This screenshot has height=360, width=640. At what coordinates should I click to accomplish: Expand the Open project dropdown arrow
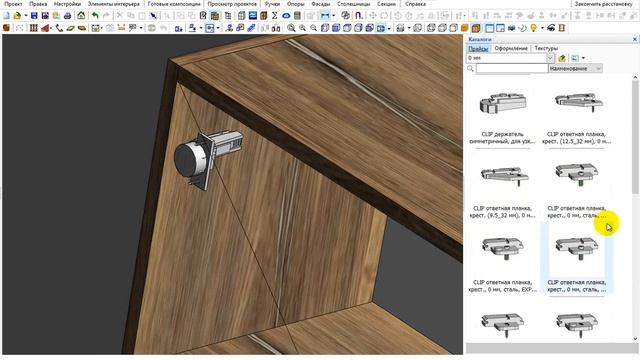(x=26, y=16)
